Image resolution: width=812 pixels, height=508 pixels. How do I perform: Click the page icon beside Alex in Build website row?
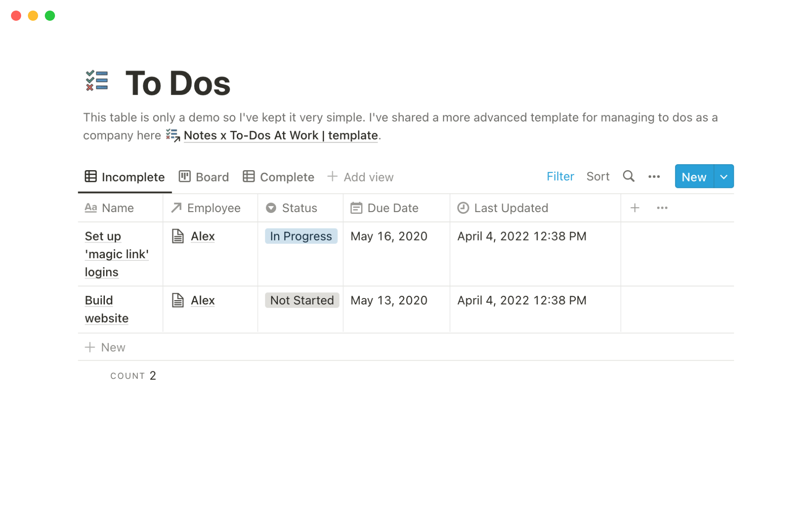tap(178, 301)
